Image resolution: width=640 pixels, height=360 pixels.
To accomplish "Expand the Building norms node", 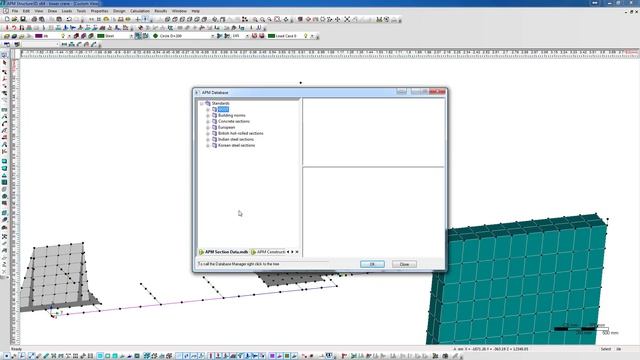I will pos(208,116).
